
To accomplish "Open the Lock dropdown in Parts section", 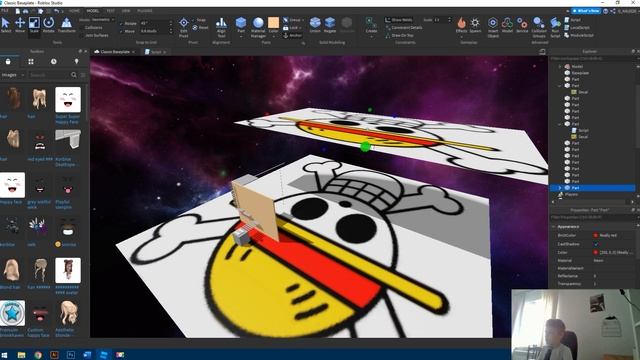I will tap(291, 27).
